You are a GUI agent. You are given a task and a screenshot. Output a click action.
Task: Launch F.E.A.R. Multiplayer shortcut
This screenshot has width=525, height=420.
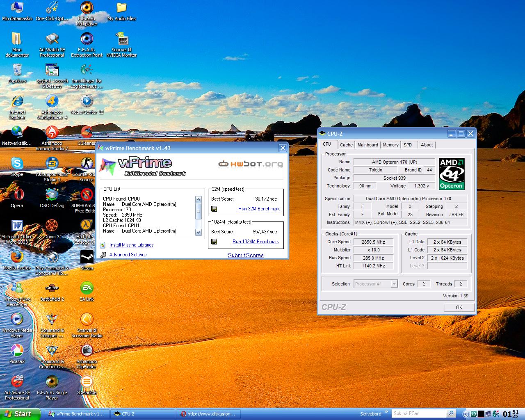pyautogui.click(x=87, y=8)
